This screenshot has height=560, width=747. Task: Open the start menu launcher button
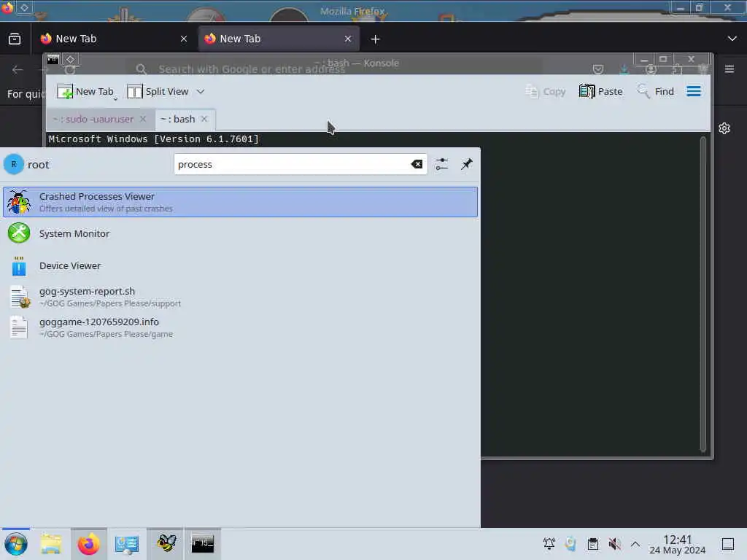(x=16, y=544)
